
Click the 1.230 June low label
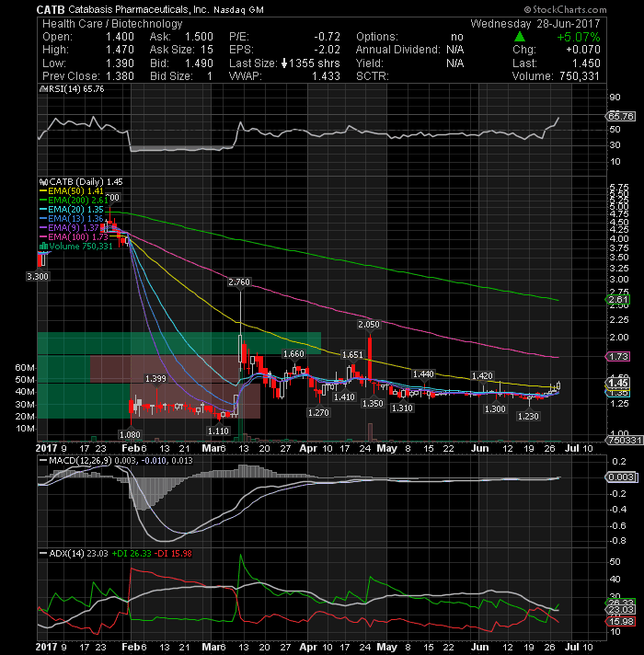(x=528, y=416)
